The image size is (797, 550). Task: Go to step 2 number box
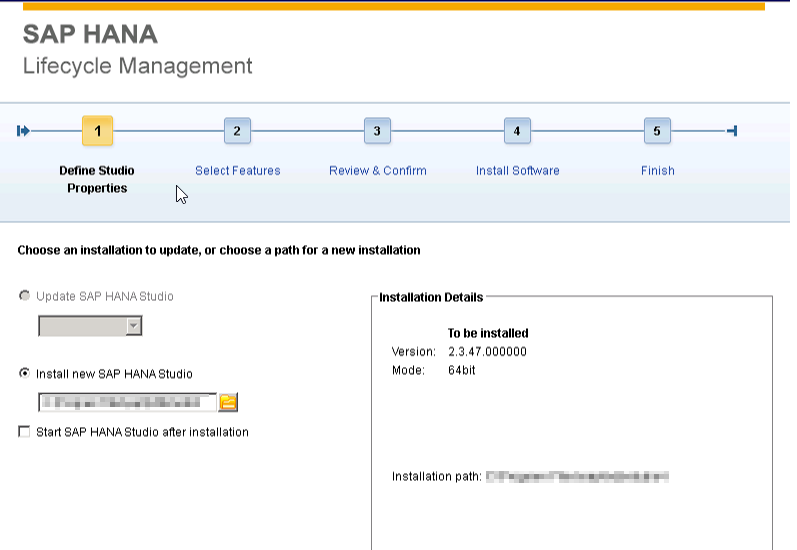[x=237, y=131]
